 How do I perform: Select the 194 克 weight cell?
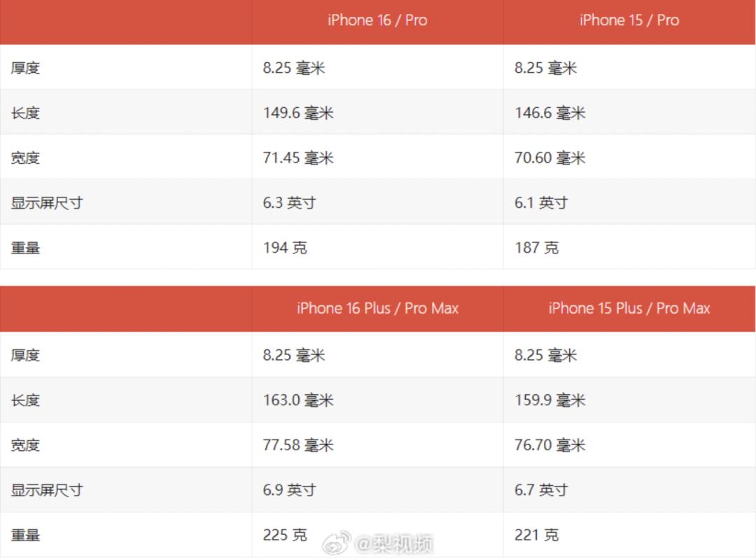[285, 247]
